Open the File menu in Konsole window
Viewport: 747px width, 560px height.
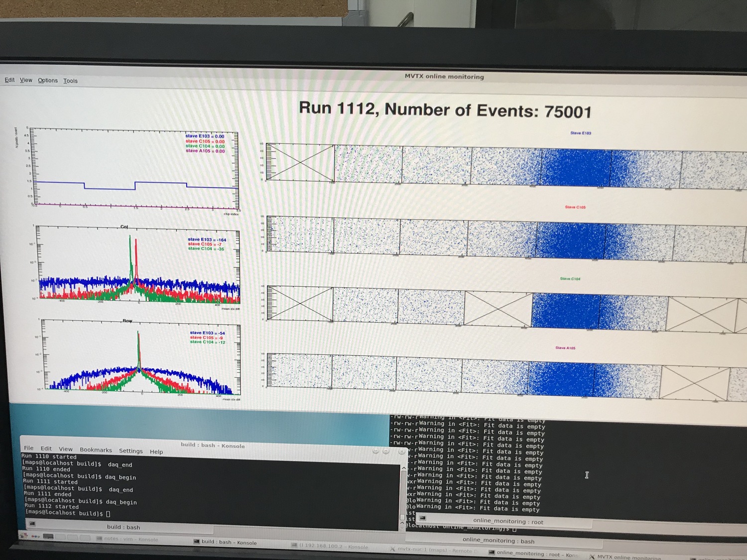click(29, 448)
